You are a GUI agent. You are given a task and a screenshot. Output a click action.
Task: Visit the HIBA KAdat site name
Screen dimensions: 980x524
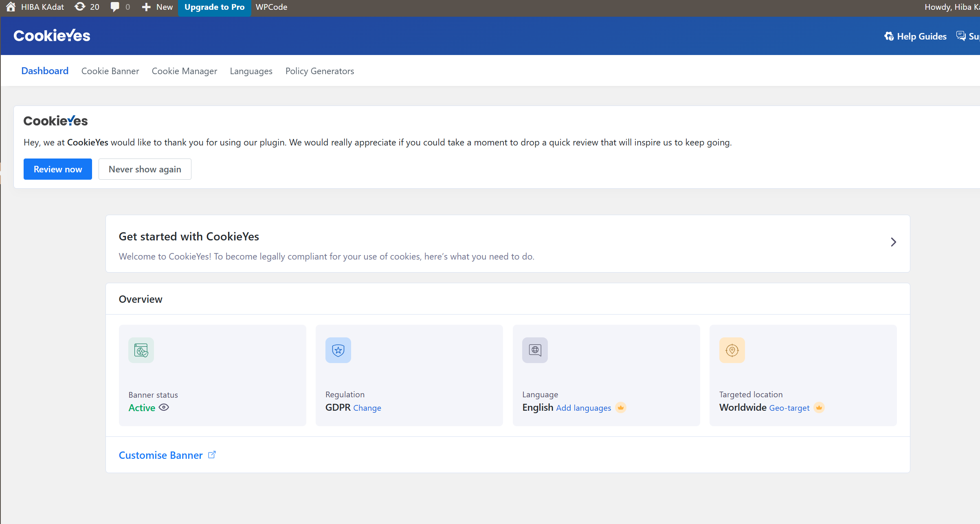coord(42,7)
